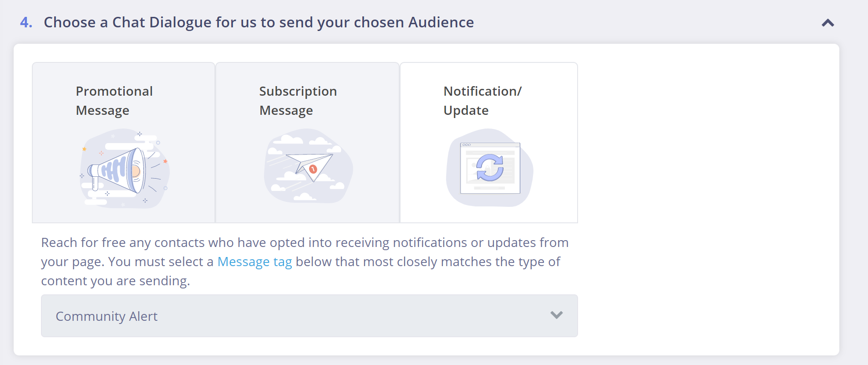The height and width of the screenshot is (365, 868).
Task: Open the Message tag link
Action: [254, 262]
